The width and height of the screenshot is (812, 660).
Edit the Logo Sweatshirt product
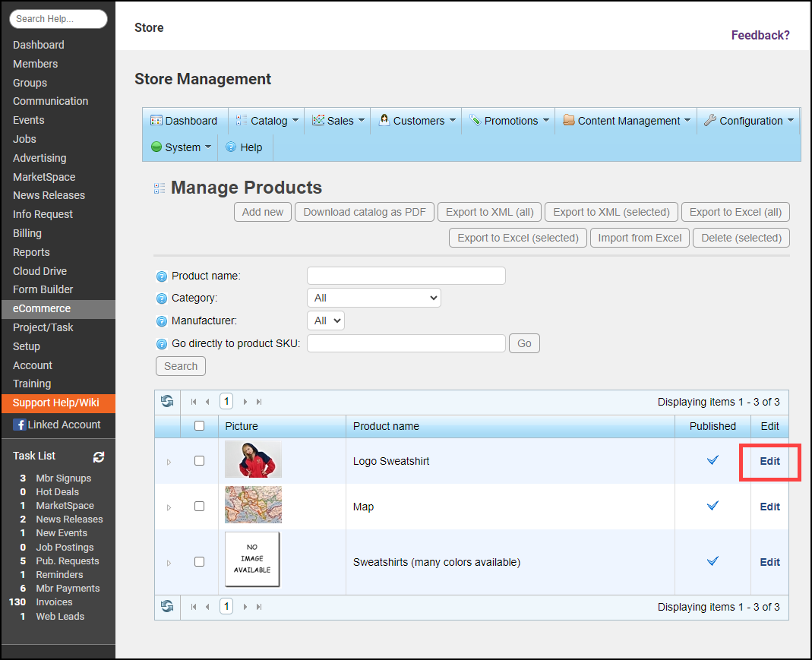pos(769,461)
